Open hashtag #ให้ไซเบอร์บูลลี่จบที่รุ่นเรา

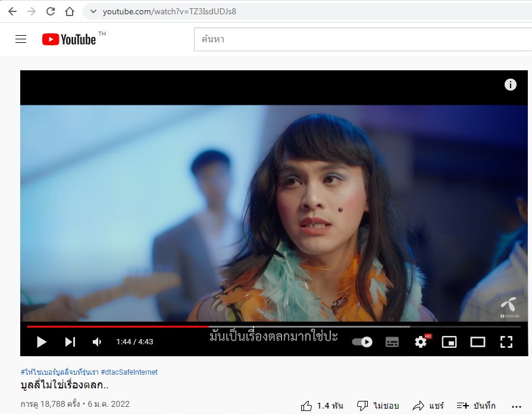pyautogui.click(x=60, y=372)
